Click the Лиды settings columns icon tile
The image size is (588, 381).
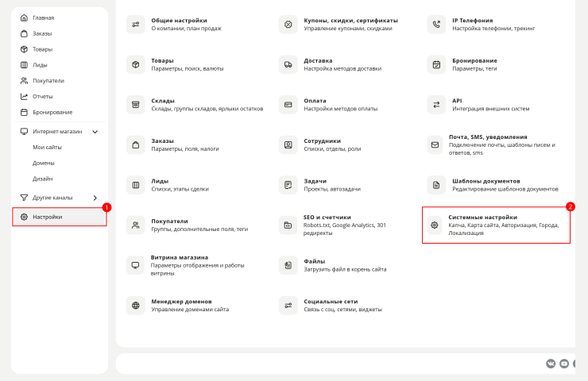click(136, 185)
